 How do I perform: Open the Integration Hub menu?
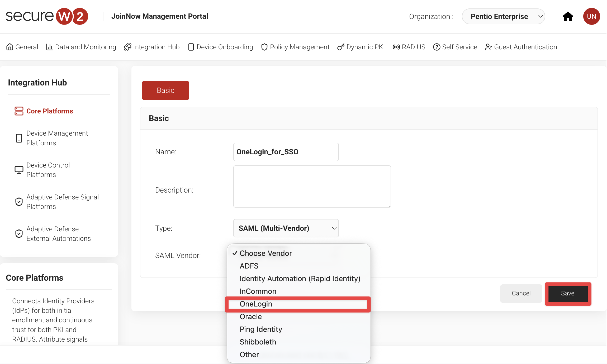tap(152, 47)
